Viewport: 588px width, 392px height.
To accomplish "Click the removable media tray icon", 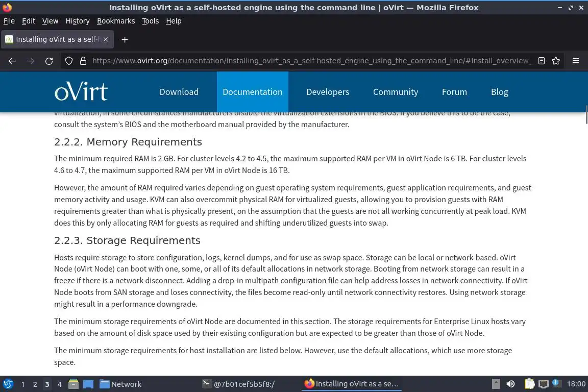I will tap(496, 384).
